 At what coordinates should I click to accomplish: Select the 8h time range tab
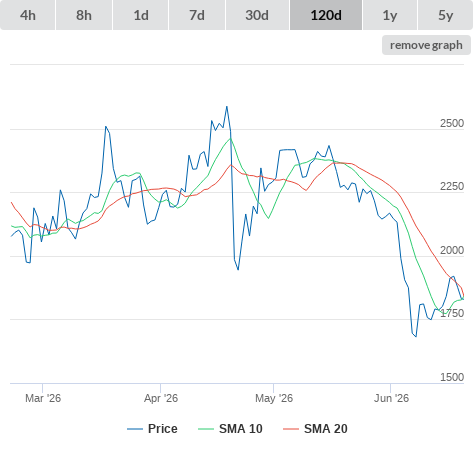point(84,15)
